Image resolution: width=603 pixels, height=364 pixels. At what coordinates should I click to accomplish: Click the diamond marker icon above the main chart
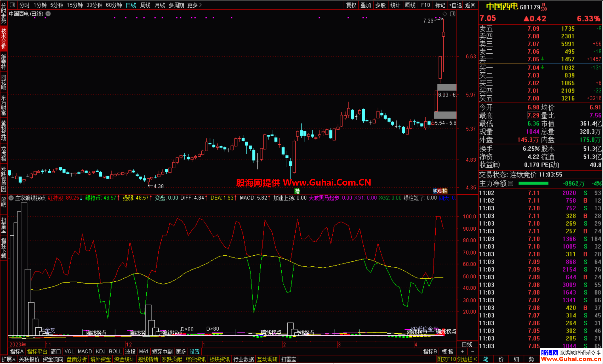pyautogui.click(x=445, y=14)
